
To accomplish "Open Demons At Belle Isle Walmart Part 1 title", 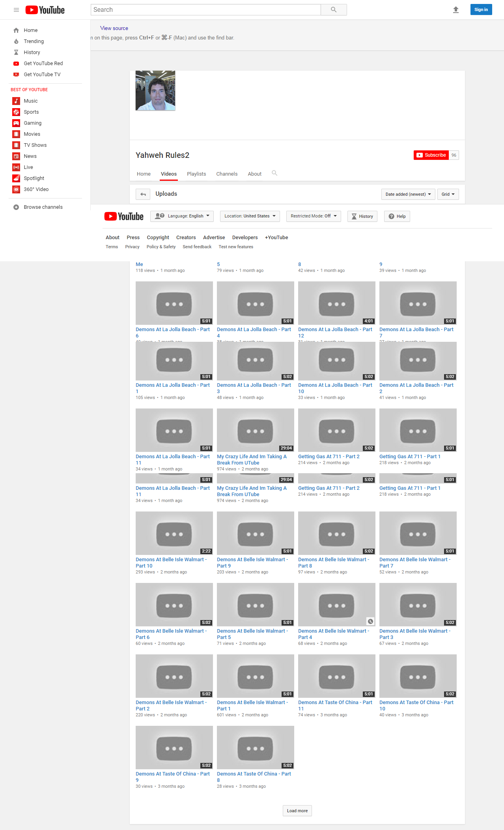I will point(252,706).
